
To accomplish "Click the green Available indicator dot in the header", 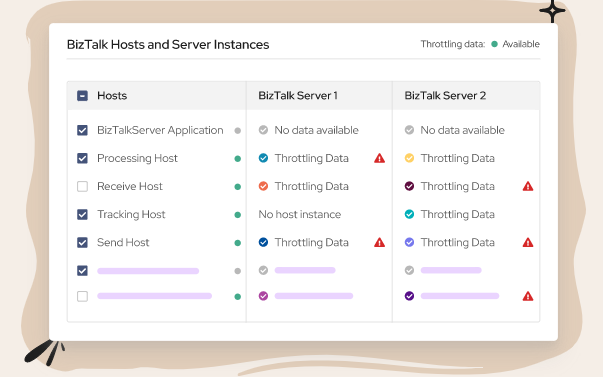I will click(x=495, y=44).
